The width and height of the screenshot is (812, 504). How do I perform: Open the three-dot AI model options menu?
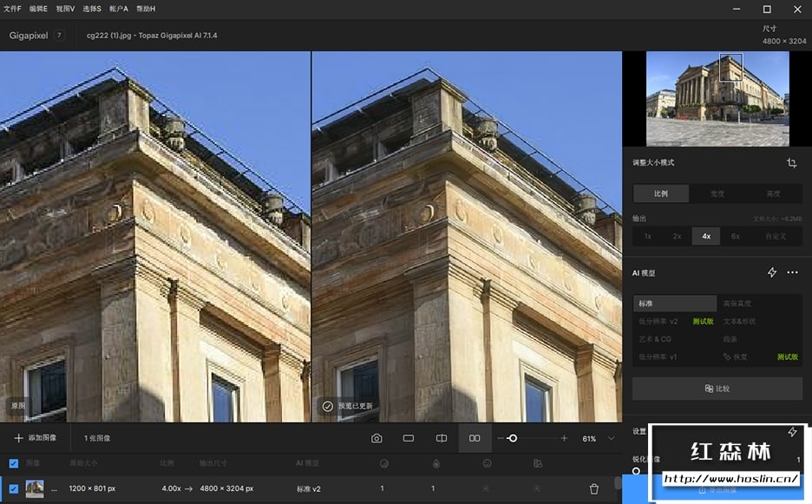792,272
